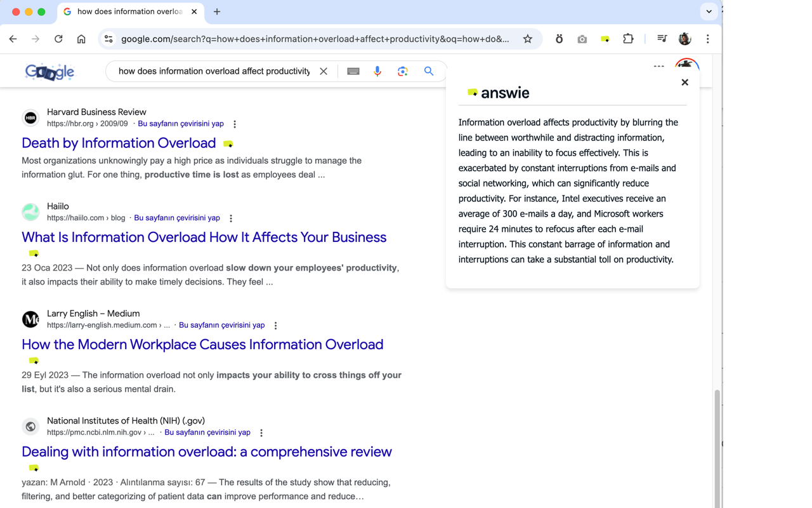Open more options for the NIH result
Image resolution: width=812 pixels, height=508 pixels.
tap(261, 433)
